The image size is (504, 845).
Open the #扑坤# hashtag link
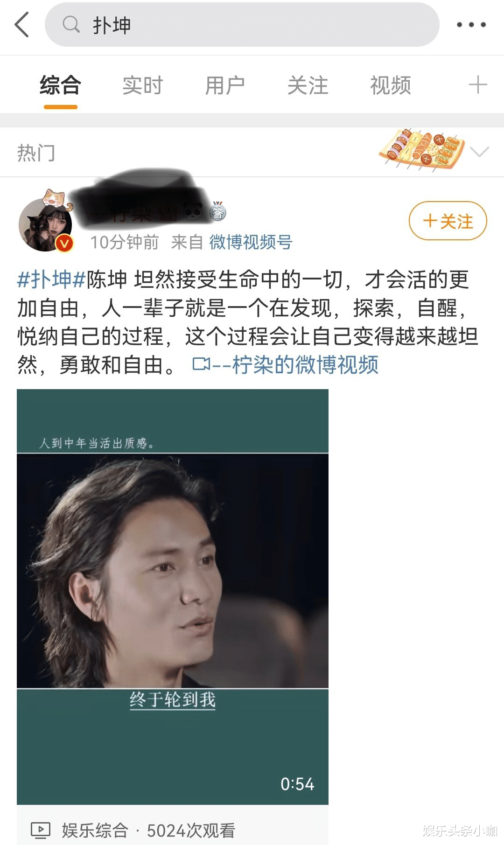[x=51, y=279]
